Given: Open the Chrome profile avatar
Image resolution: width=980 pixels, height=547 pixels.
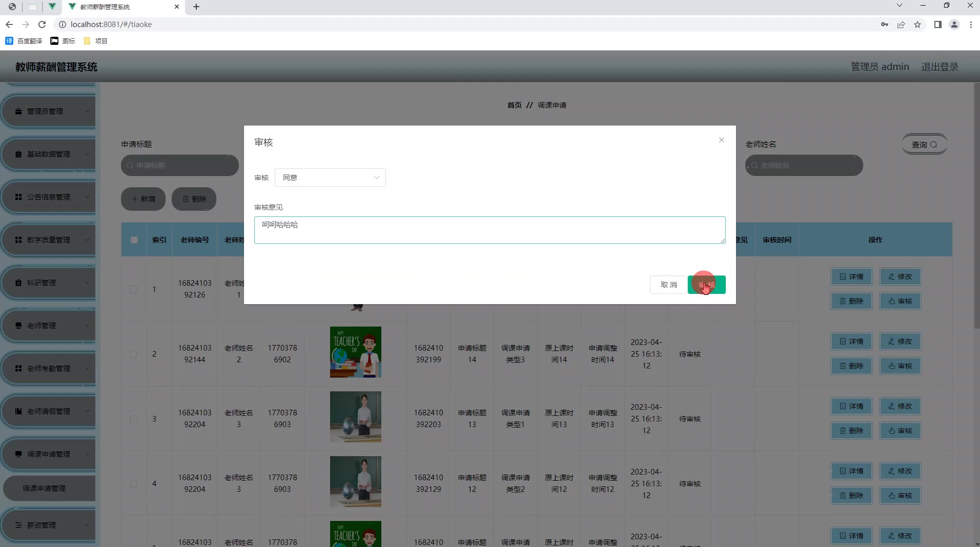Looking at the screenshot, I should pos(954,24).
